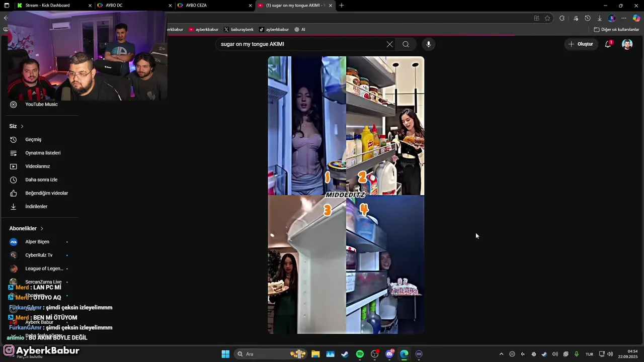Screen dimensions: 644x362
Task: Close the 'AYBO CEZA' tab
Action: click(x=250, y=6)
